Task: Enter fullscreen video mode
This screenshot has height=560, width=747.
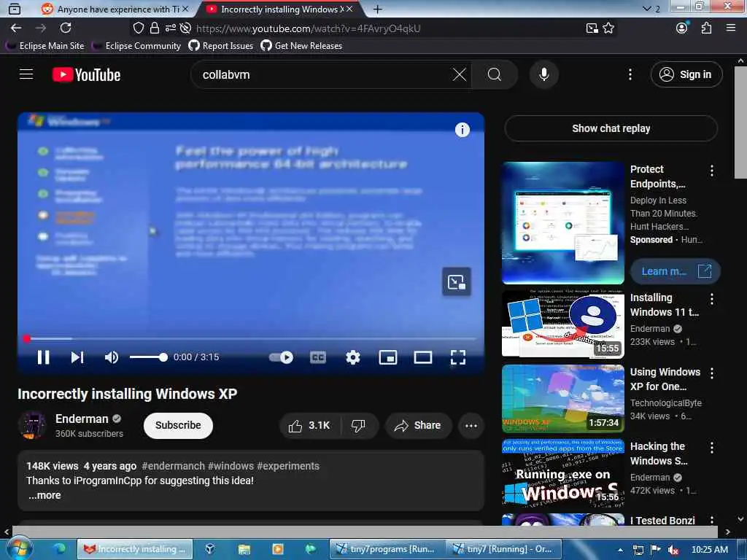Action: point(458,357)
